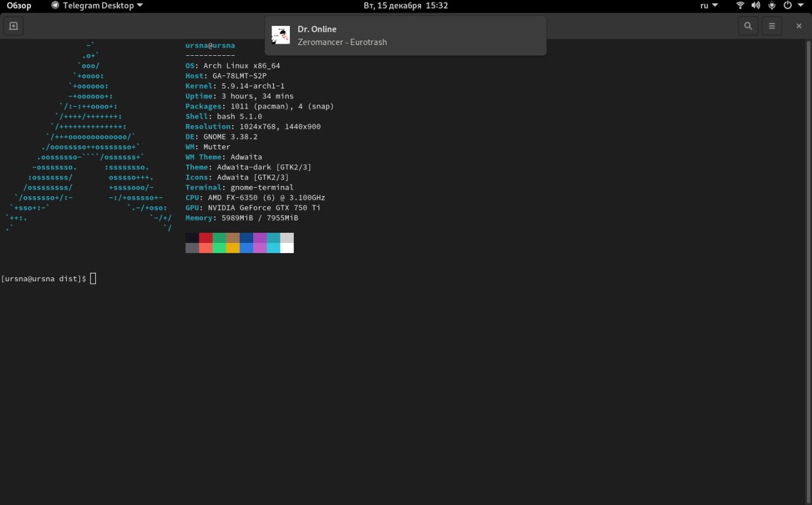Click the Icons: Adwaita line
812x505 pixels.
(237, 178)
